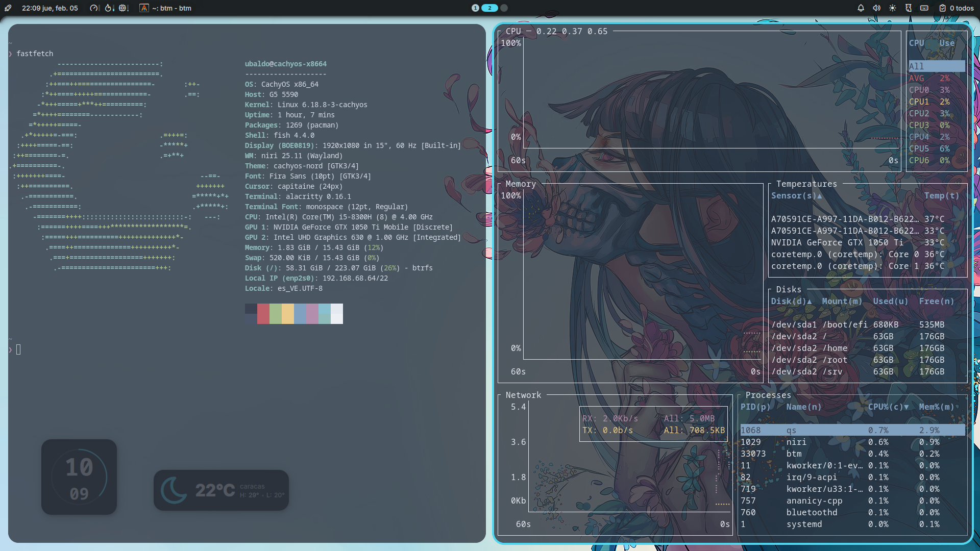
Task: Click the memory chip icon
Action: coord(122,8)
